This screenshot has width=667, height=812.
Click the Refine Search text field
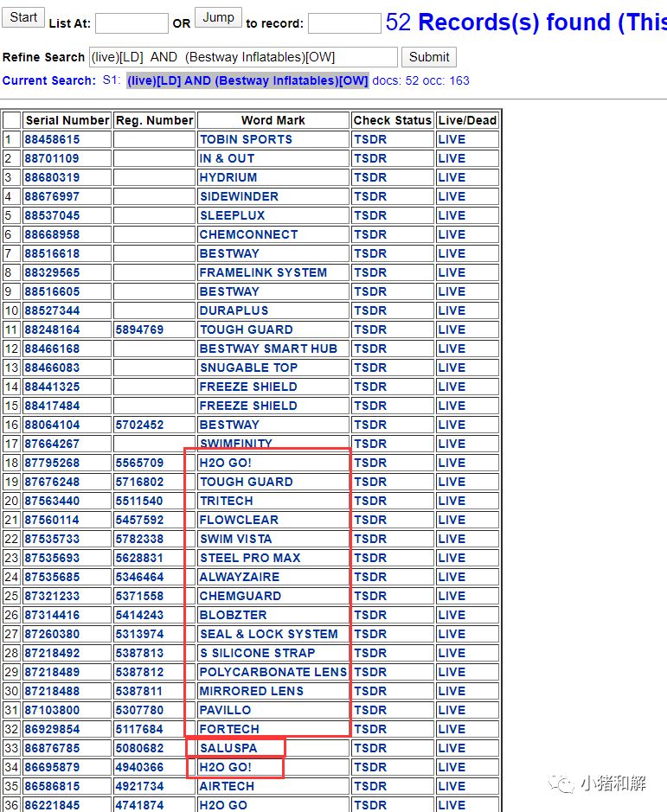click(244, 57)
